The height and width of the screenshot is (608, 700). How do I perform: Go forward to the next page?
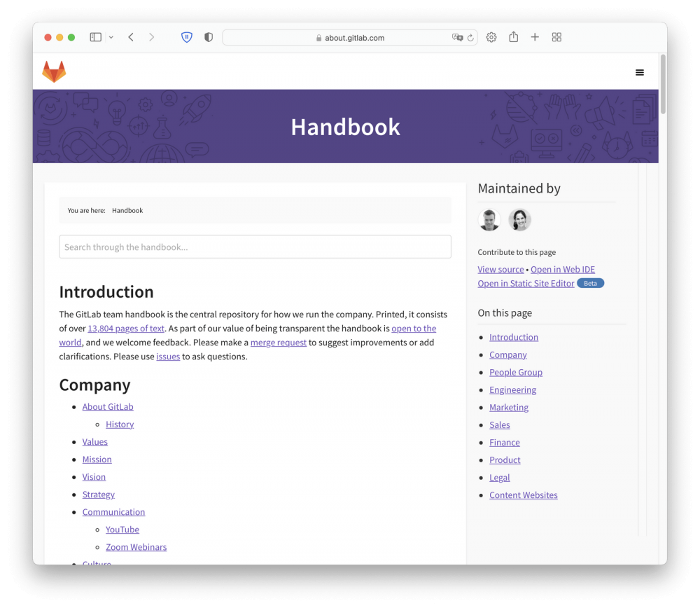tap(151, 37)
